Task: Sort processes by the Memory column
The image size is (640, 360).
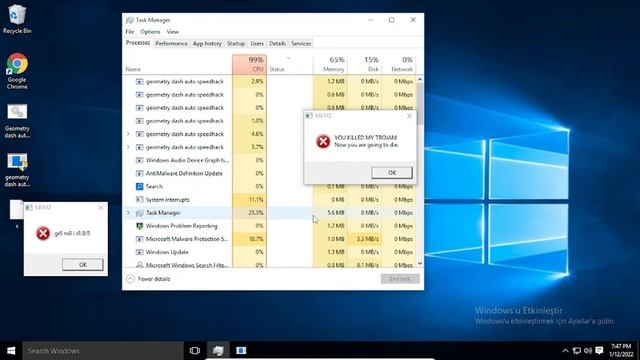Action: pos(330,64)
